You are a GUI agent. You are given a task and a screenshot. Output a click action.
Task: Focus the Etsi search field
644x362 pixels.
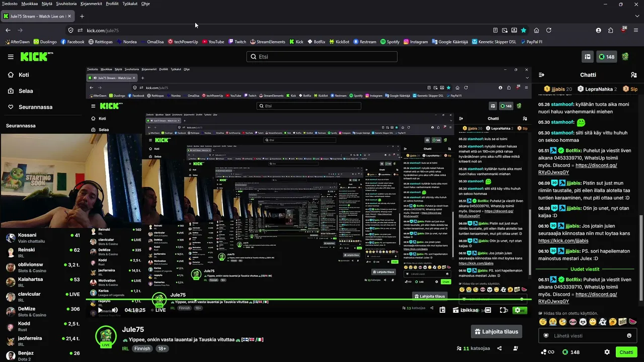[322, 57]
